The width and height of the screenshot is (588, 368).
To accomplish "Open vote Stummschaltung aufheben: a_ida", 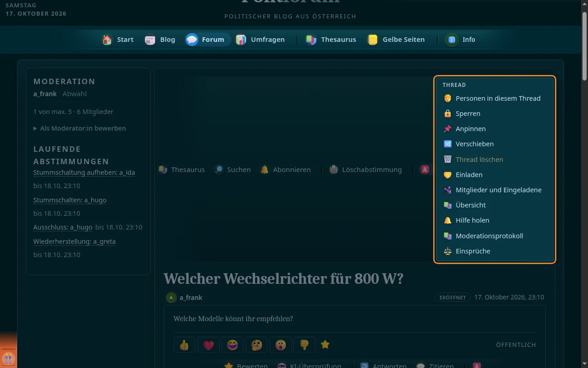I will (x=84, y=172).
